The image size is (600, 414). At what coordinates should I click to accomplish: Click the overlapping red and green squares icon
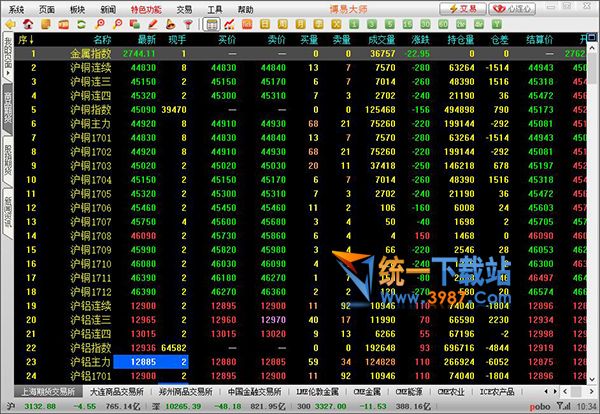tap(135, 24)
